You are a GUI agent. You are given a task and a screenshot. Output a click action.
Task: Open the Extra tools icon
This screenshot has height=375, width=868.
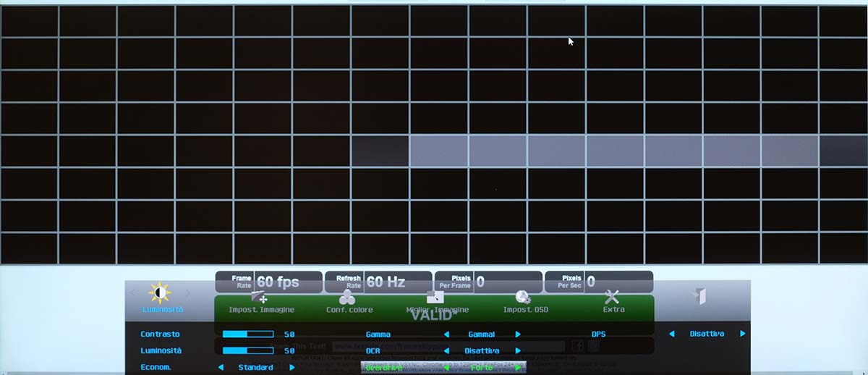tap(612, 297)
